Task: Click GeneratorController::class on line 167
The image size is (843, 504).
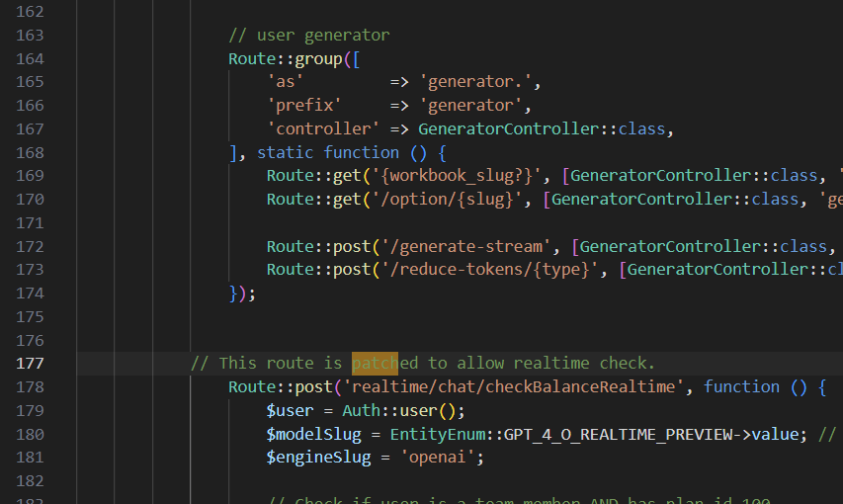Action: point(546,129)
